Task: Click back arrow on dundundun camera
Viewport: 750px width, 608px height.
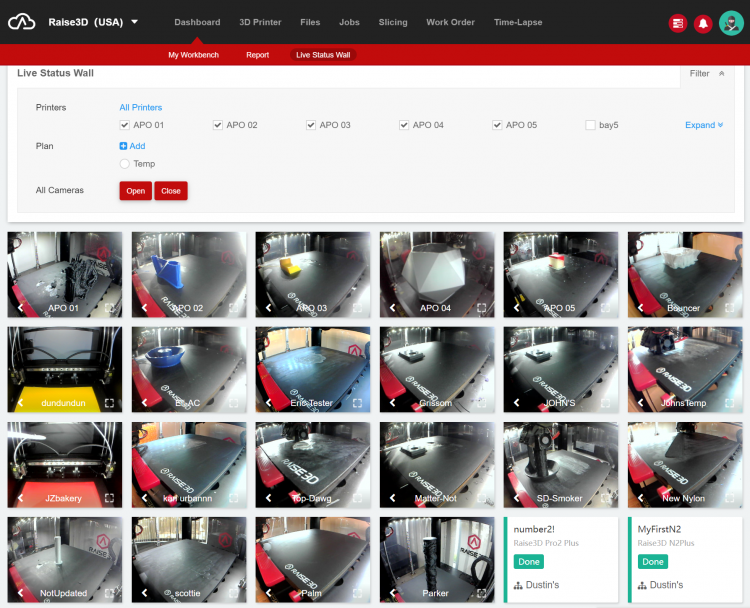Action: [x=21, y=403]
